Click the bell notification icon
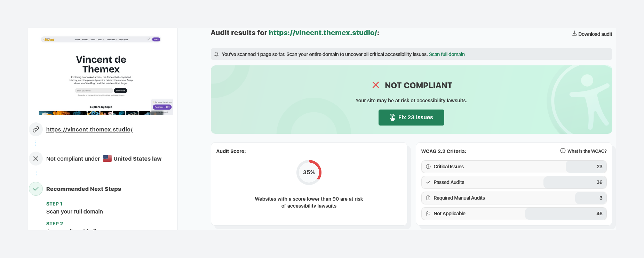The width and height of the screenshot is (644, 258). point(216,54)
